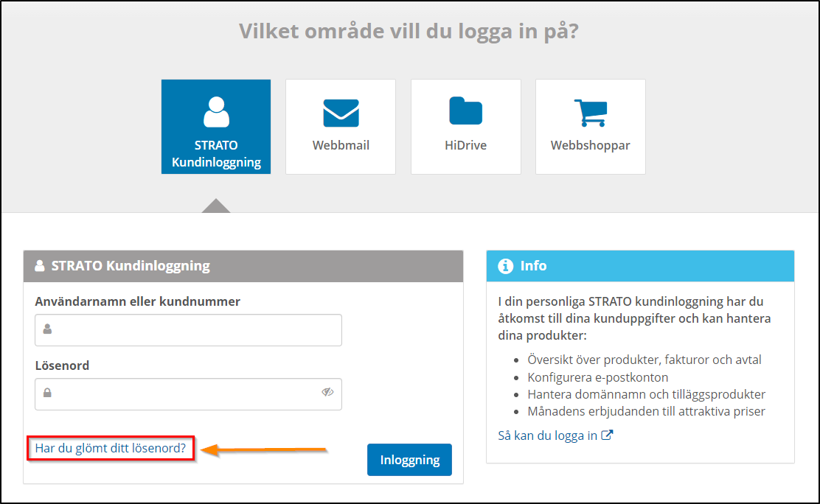Click the Webbmail envelope icon
The height and width of the screenshot is (504, 820).
click(x=341, y=113)
